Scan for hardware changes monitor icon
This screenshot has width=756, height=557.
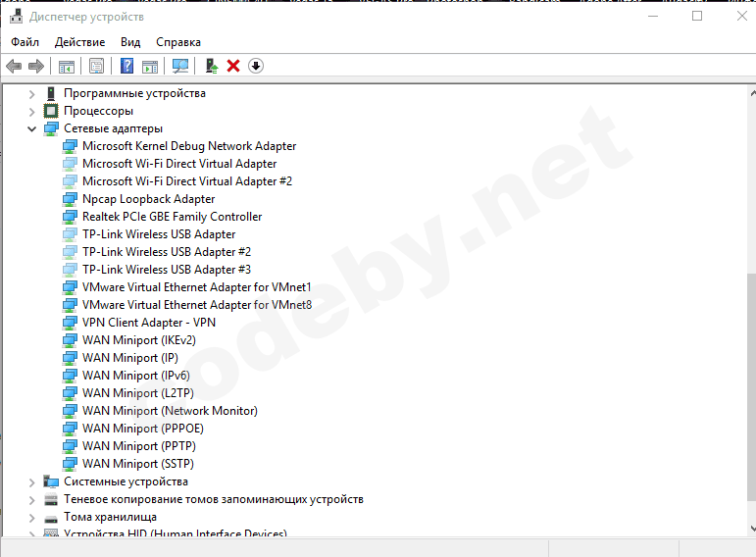[x=180, y=66]
